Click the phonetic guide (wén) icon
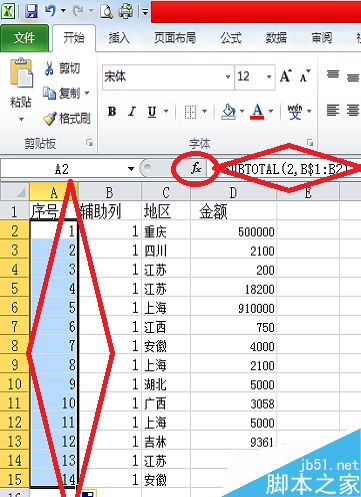The height and width of the screenshot is (497, 361). pyautogui.click(x=295, y=111)
